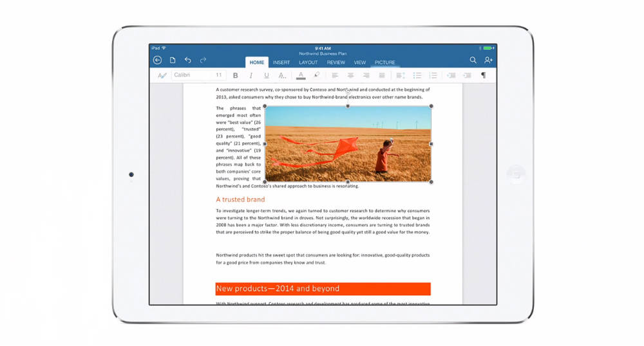Open the INSERT tab
This screenshot has width=644, height=346.
click(281, 62)
